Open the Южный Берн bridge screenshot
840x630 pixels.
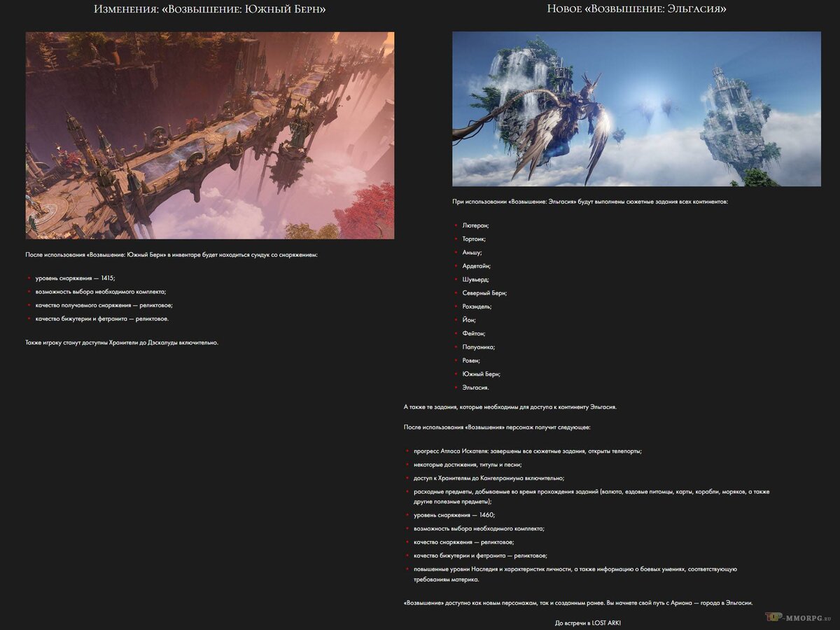210,135
